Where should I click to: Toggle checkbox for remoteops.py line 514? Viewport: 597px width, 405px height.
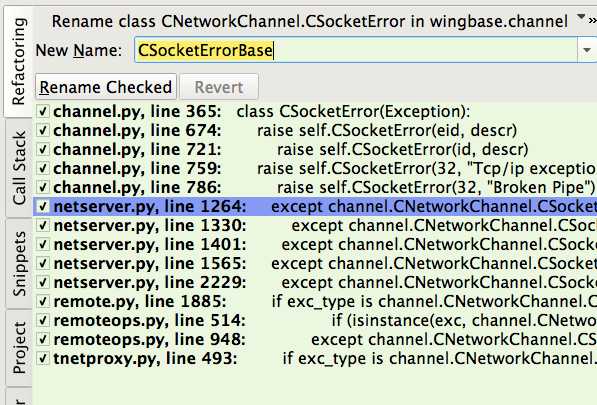click(x=43, y=320)
